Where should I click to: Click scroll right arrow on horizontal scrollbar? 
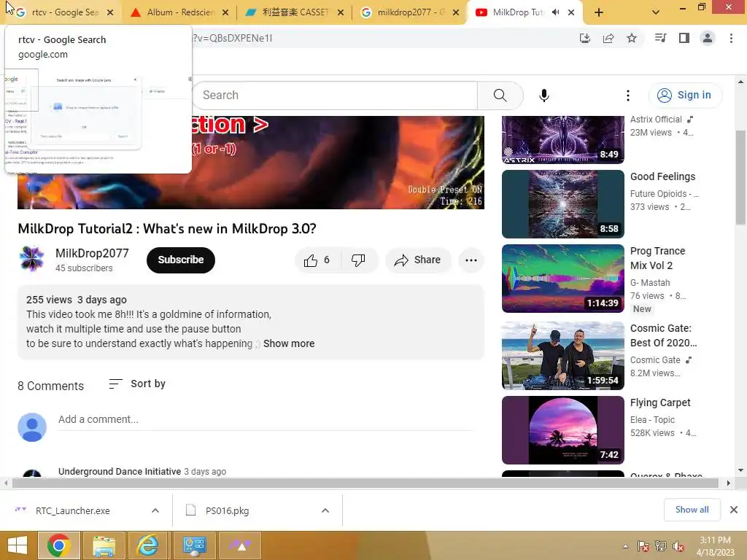pyautogui.click(x=729, y=483)
